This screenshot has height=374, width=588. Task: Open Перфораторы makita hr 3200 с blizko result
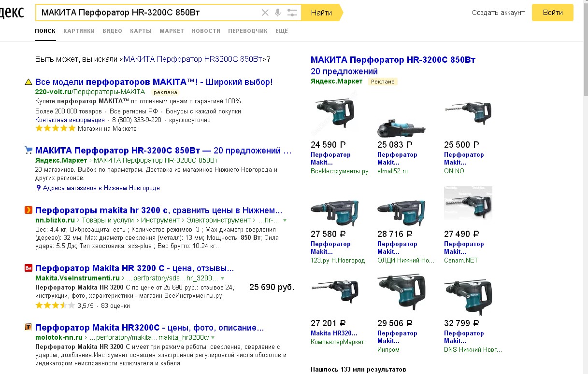tap(158, 210)
